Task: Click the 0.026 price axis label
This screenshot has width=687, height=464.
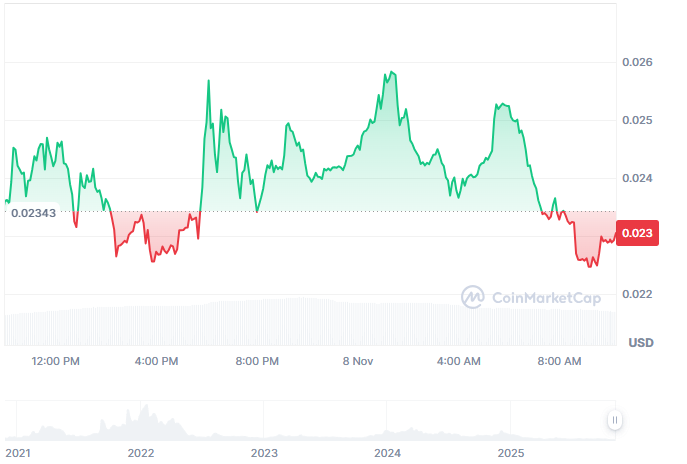Action: [x=638, y=62]
